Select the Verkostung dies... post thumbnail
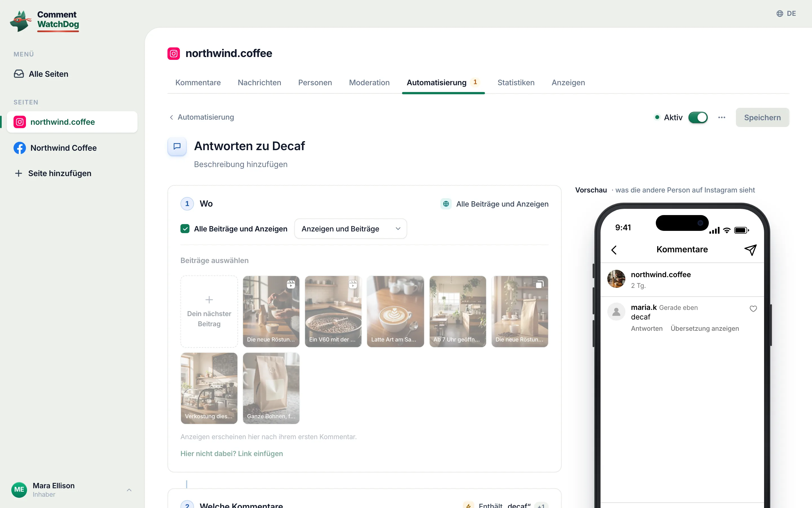Viewport: 812px width, 508px height. point(209,388)
